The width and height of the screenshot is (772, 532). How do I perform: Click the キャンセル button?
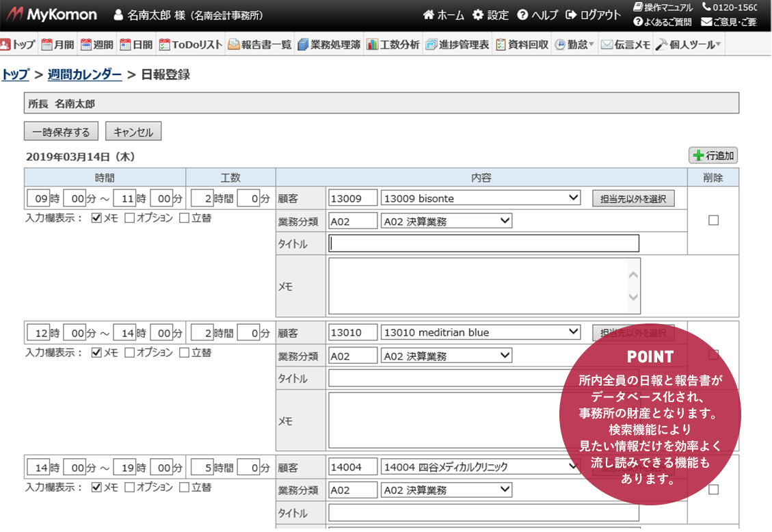click(133, 131)
